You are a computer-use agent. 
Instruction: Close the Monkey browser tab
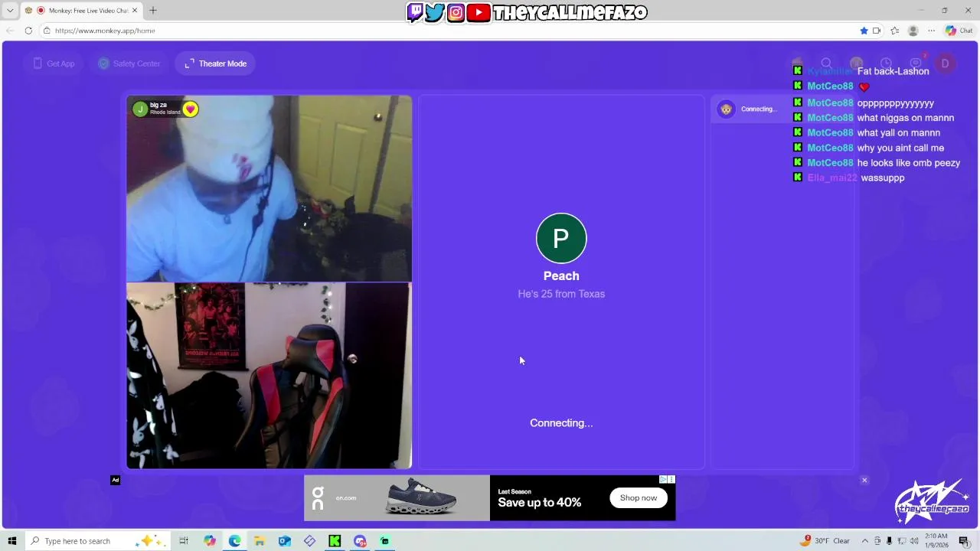click(x=135, y=11)
